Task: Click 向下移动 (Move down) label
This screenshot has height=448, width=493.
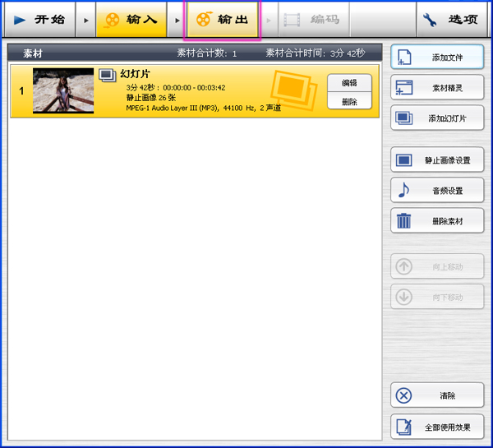Action: click(x=448, y=297)
